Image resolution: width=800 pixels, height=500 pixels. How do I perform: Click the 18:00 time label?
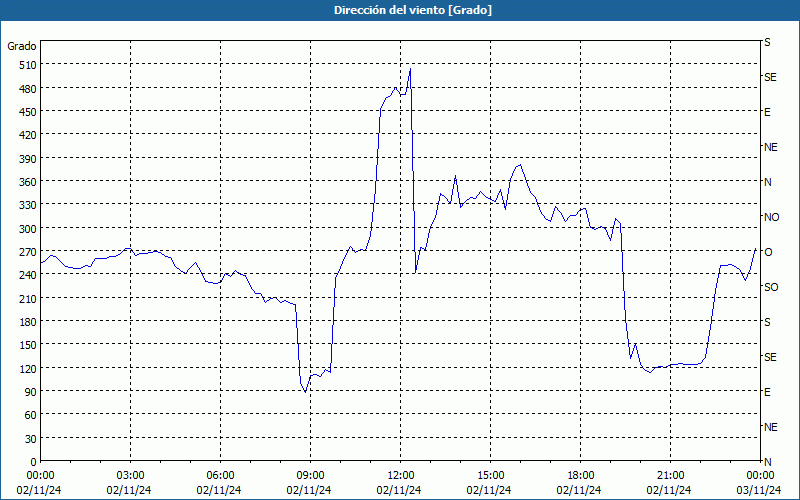tap(580, 476)
